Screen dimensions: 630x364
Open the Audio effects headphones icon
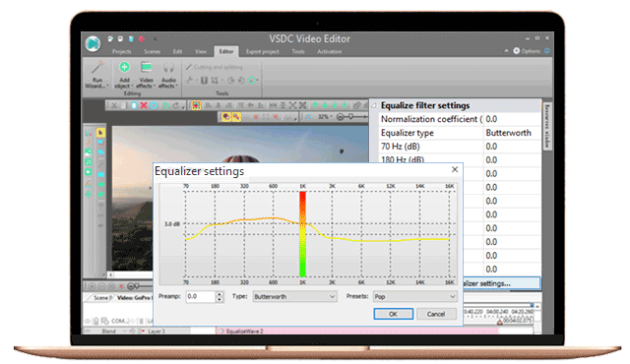[x=168, y=68]
